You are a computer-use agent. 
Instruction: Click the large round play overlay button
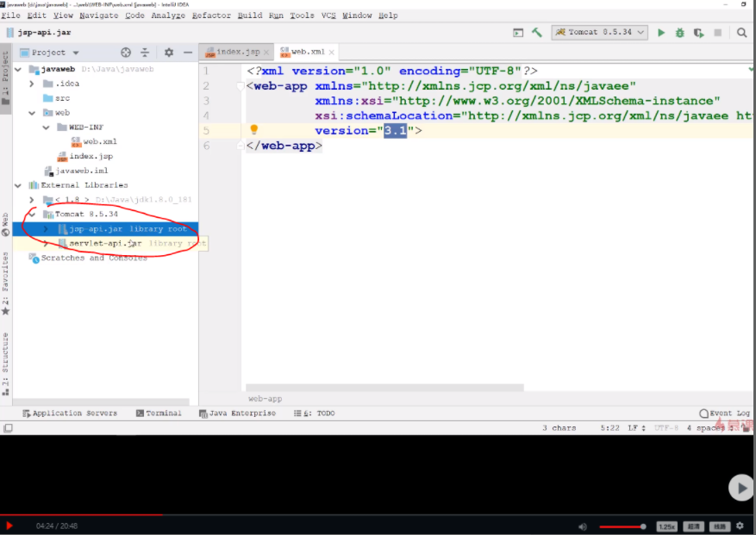pyautogui.click(x=741, y=488)
